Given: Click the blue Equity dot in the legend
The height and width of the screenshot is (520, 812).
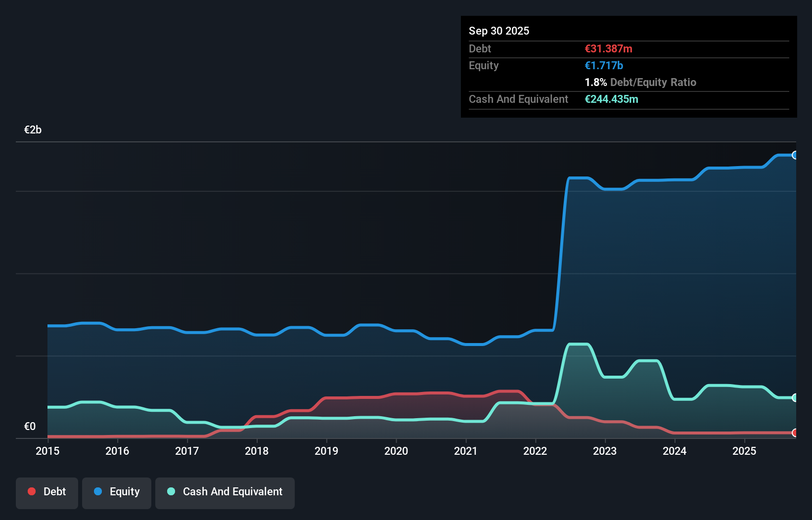Looking at the screenshot, I should [x=98, y=491].
